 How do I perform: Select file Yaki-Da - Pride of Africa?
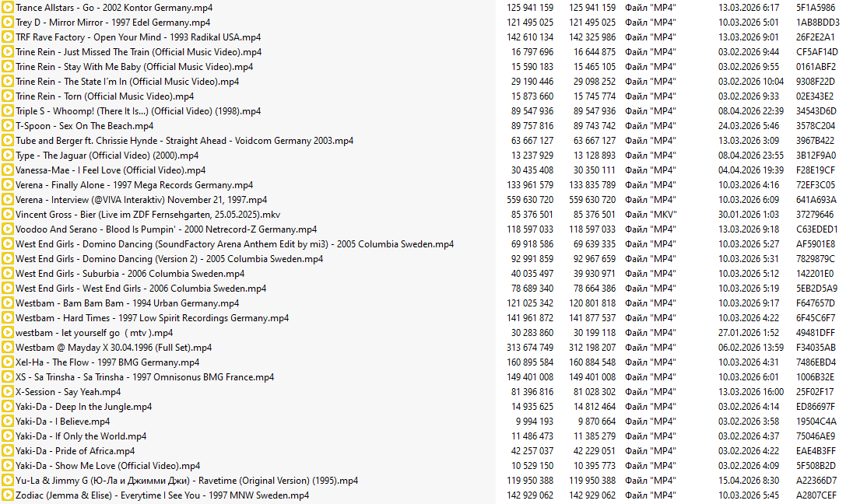pyautogui.click(x=75, y=450)
